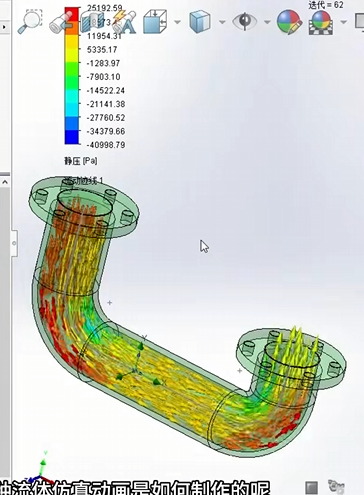The height and width of the screenshot is (495, 364).
Task: Expand the Apply Scene dropdown arrow
Action: (343, 22)
